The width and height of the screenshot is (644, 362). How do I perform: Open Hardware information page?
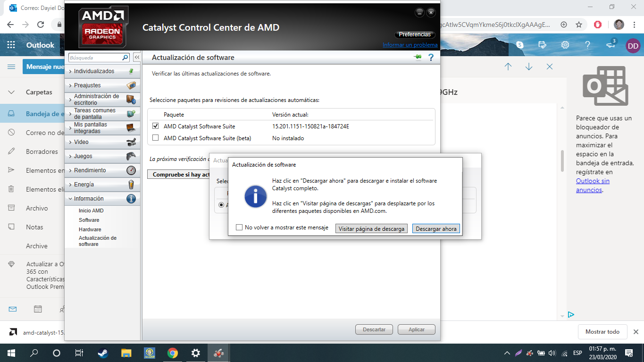[x=90, y=229]
